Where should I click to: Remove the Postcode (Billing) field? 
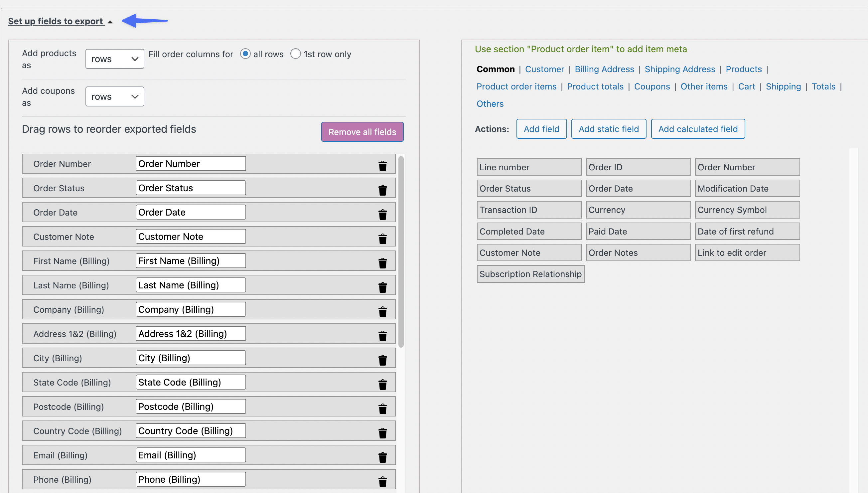pyautogui.click(x=383, y=409)
